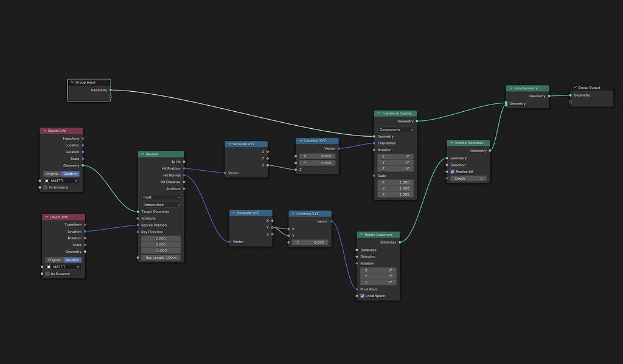The width and height of the screenshot is (623, 364).
Task: Click the Source Position input socket on Raycast
Action: [138, 225]
